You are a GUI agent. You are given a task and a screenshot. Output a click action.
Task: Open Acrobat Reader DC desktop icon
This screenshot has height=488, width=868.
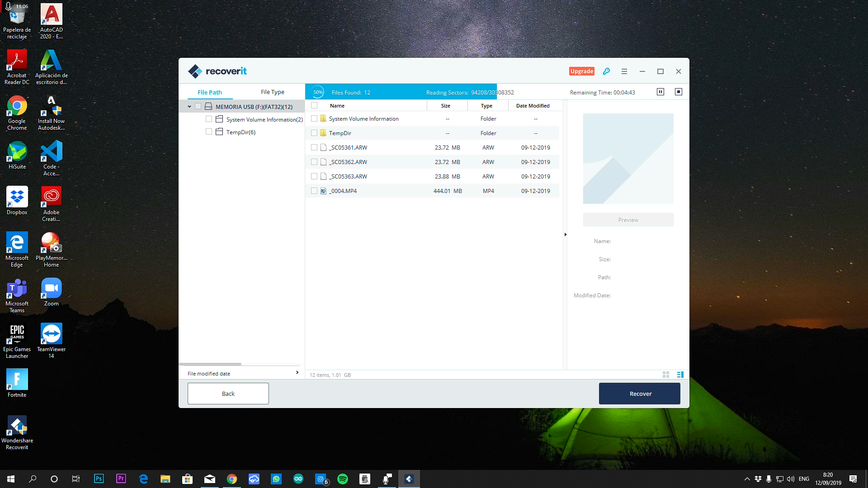click(x=17, y=67)
